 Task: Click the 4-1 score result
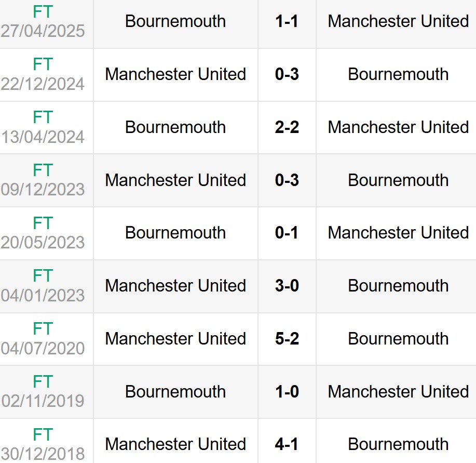[x=287, y=444]
